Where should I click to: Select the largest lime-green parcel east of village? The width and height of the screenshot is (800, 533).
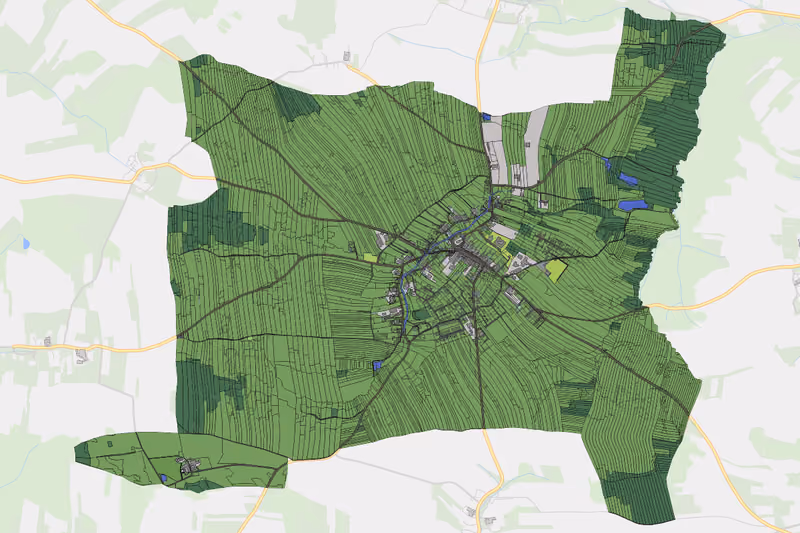pyautogui.click(x=557, y=269)
